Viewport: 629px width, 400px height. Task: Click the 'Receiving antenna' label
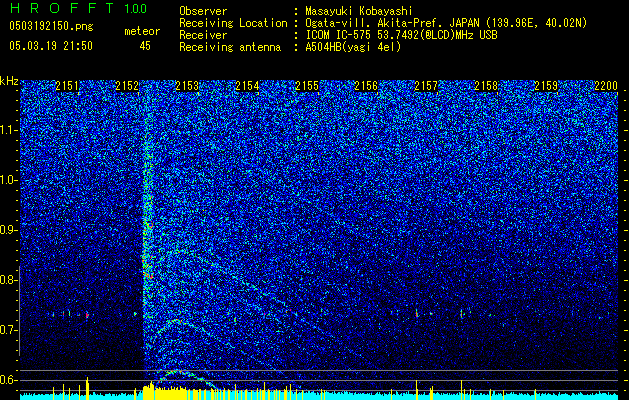pyautogui.click(x=230, y=47)
